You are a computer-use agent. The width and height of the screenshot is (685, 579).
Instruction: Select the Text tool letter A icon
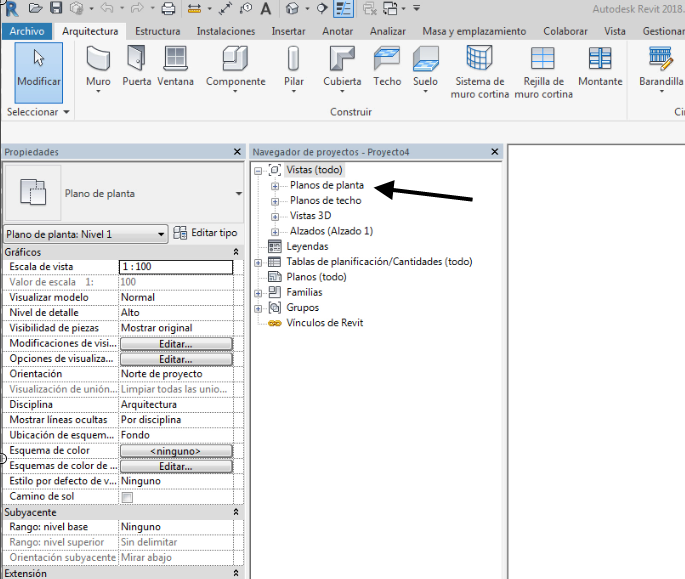coord(266,8)
